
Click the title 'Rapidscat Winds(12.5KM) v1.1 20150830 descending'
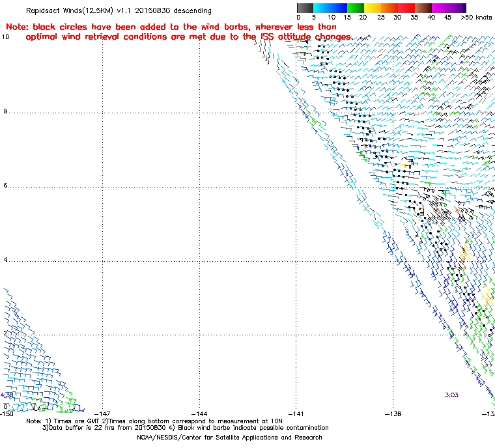coord(119,10)
